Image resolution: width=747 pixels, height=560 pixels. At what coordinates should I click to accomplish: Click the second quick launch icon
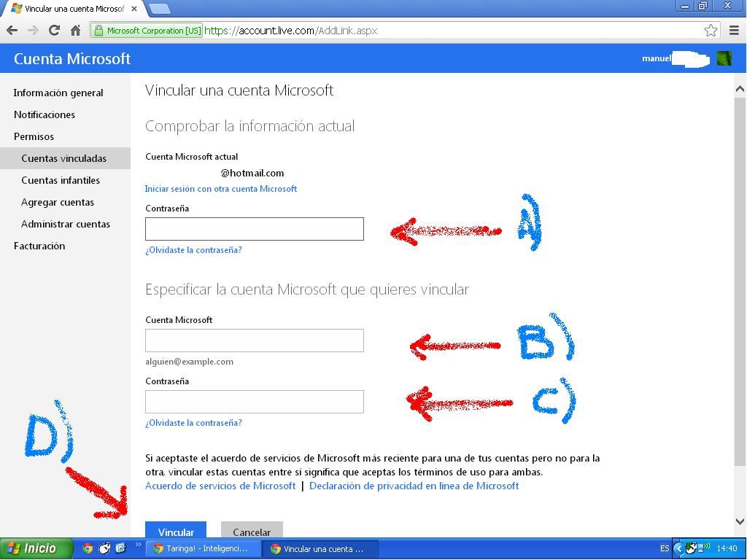tap(104, 548)
